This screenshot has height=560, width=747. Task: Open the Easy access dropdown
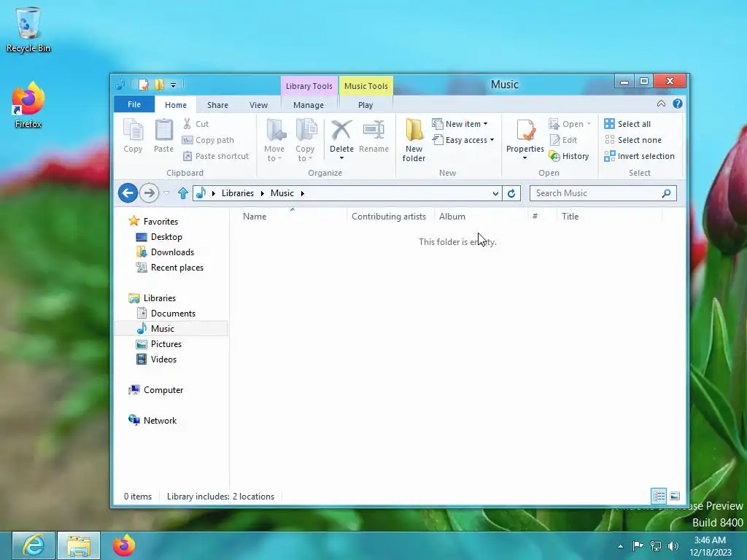tap(463, 140)
